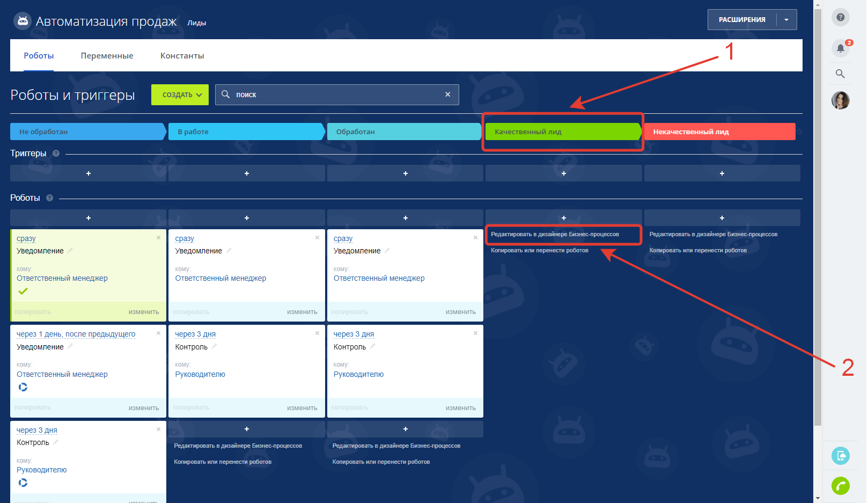Click the help icon next to Роботы heading
Image resolution: width=868 pixels, height=503 pixels.
[x=49, y=198]
